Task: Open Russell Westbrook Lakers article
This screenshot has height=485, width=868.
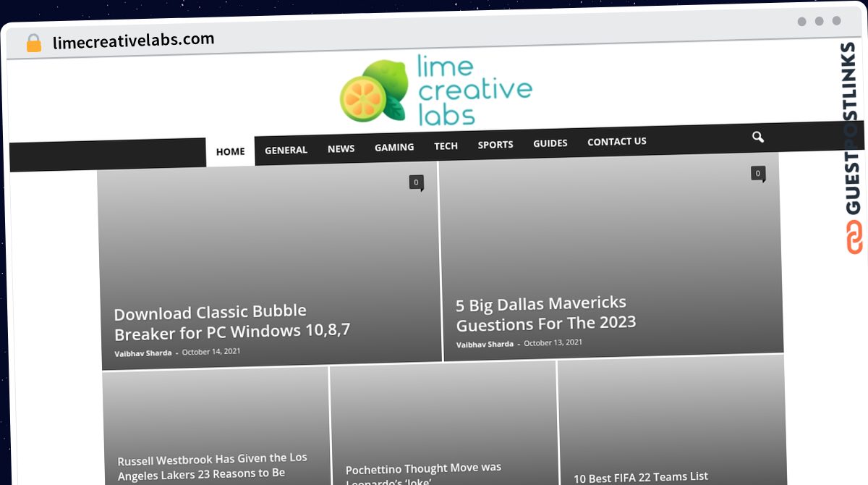Action: [213, 466]
